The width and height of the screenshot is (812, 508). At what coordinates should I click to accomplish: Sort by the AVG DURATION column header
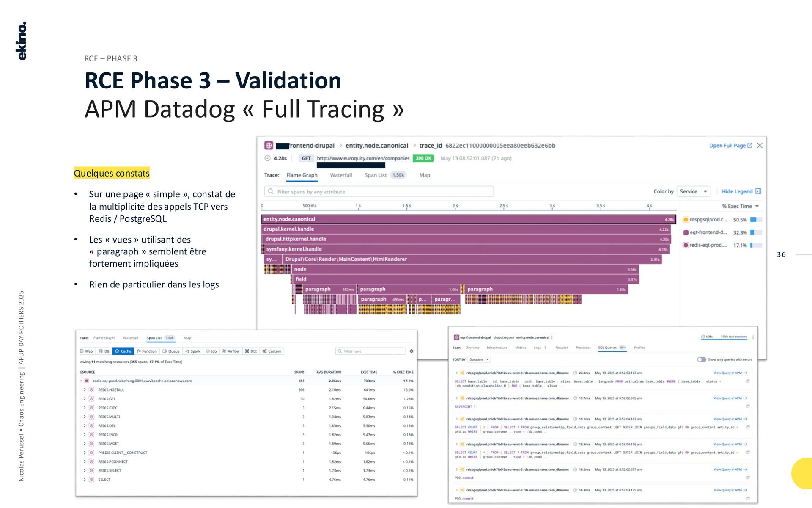coord(329,372)
